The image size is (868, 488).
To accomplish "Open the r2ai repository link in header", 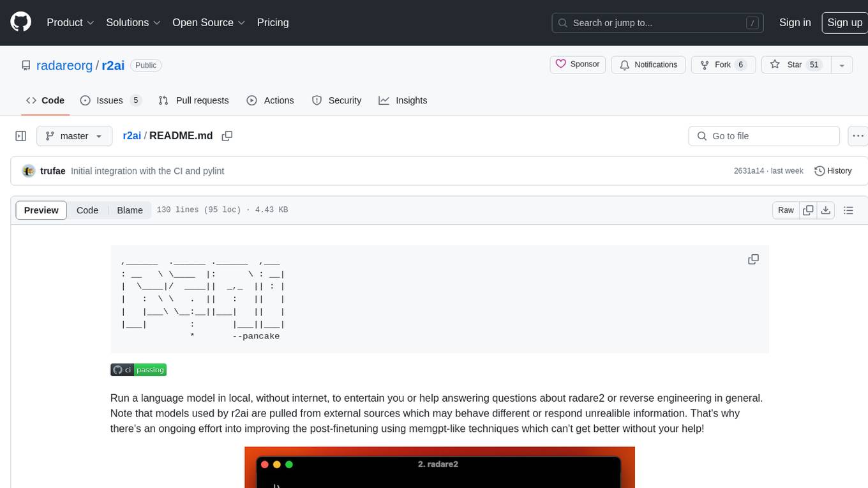I will [x=113, y=65].
